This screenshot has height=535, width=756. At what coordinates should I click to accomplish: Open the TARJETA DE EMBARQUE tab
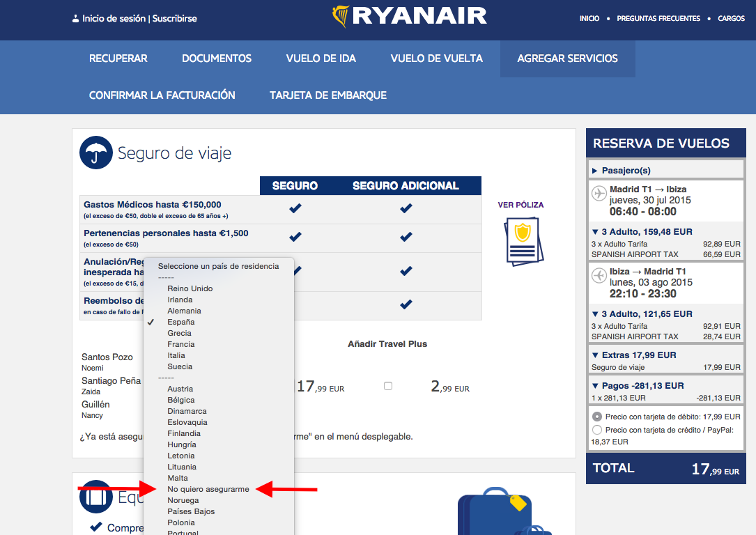[x=328, y=95]
